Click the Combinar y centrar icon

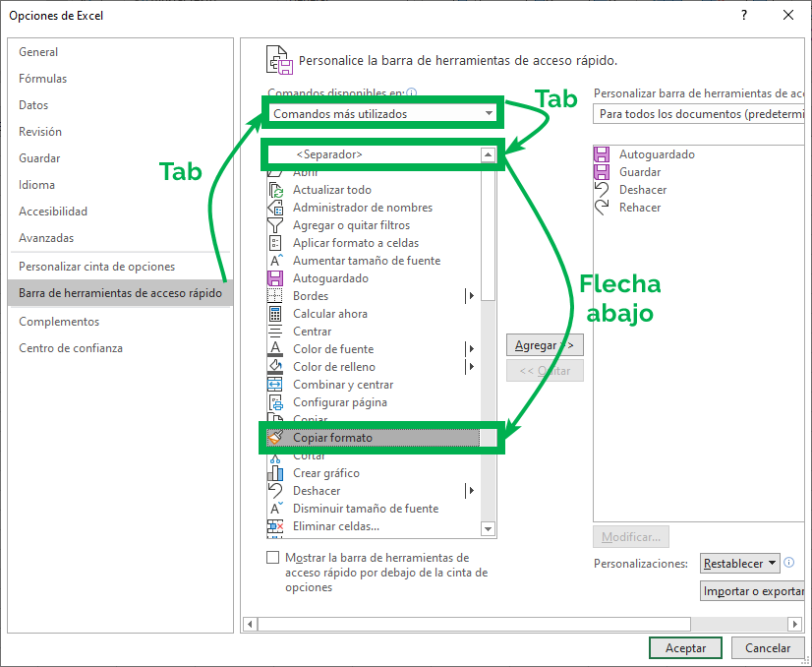point(275,385)
